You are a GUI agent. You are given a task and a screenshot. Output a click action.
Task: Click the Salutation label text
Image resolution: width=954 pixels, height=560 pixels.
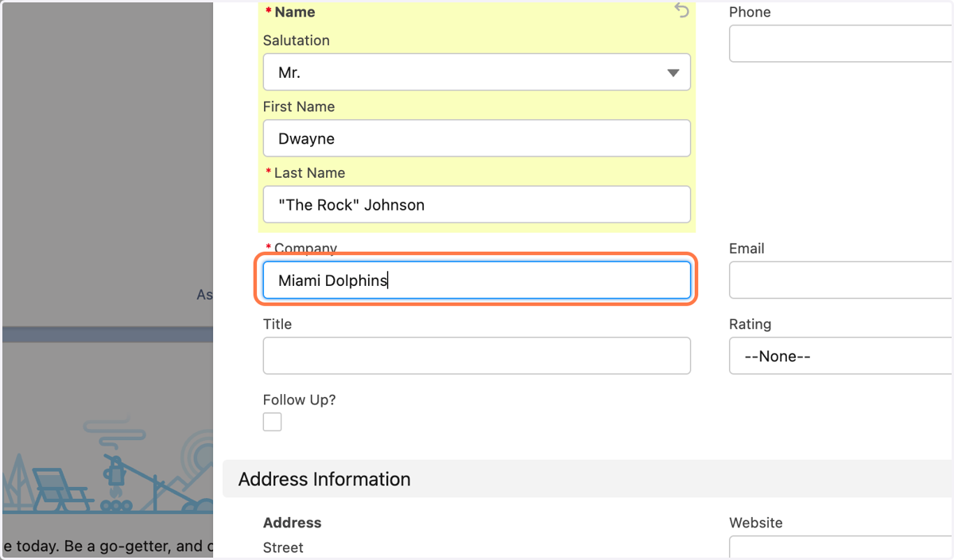pos(296,41)
